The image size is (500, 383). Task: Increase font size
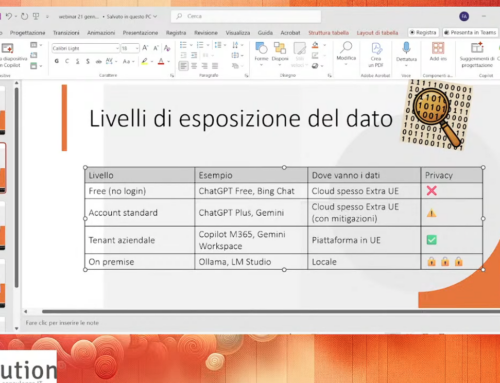(145, 48)
